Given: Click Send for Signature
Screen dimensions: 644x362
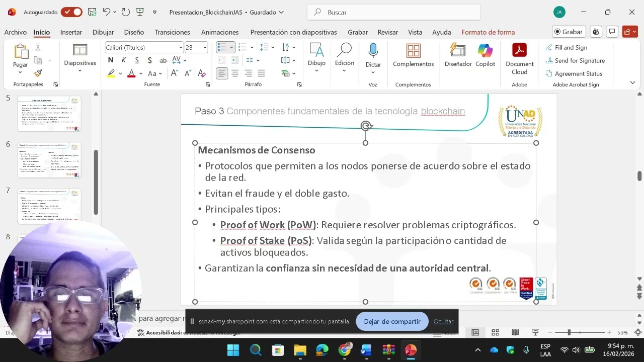Looking at the screenshot, I should coord(575,60).
